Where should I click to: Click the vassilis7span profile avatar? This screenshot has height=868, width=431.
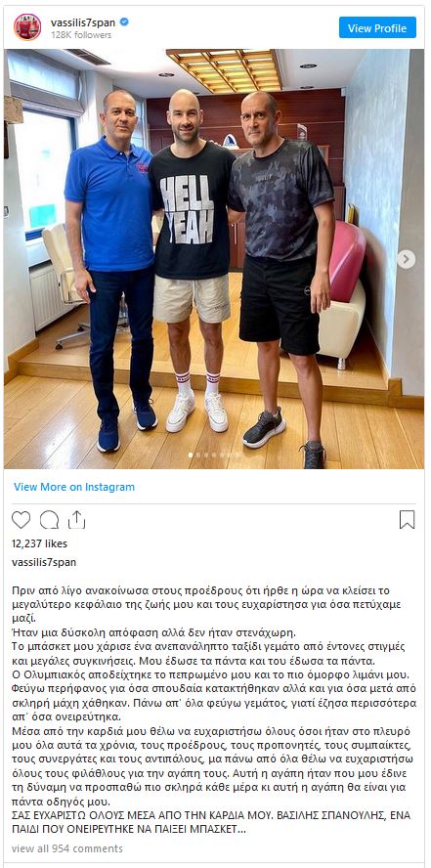pos(27,27)
